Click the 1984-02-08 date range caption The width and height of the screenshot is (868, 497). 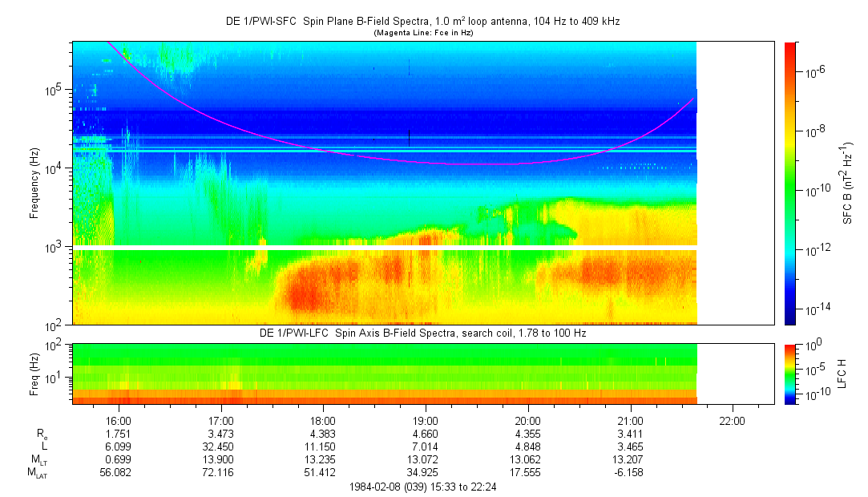click(423, 487)
